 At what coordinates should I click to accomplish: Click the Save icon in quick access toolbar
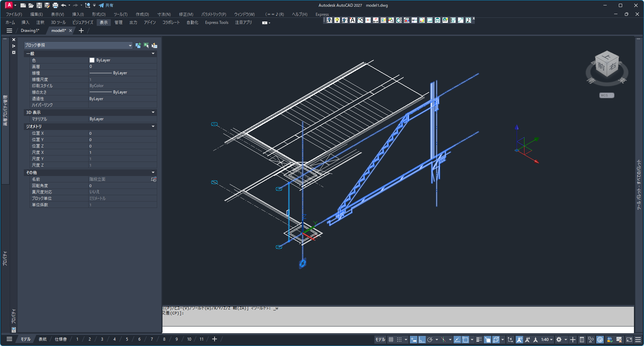click(39, 5)
